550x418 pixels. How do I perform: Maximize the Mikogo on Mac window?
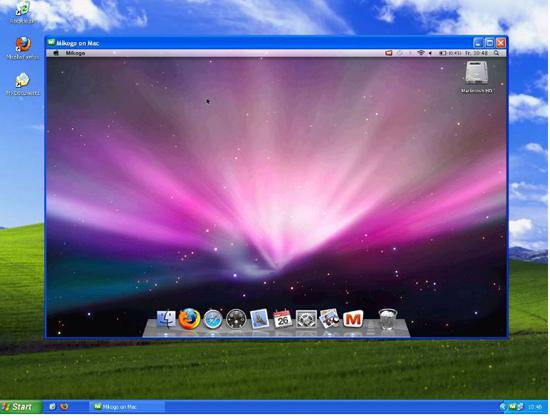click(x=489, y=43)
